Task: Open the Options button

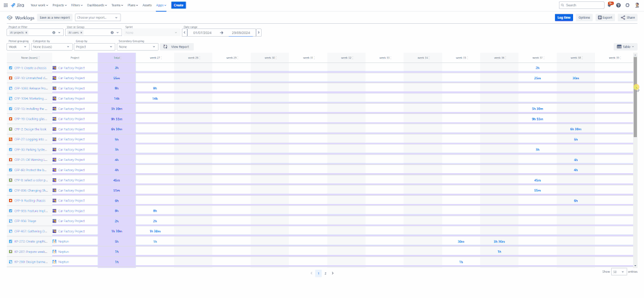Action: (x=584, y=17)
